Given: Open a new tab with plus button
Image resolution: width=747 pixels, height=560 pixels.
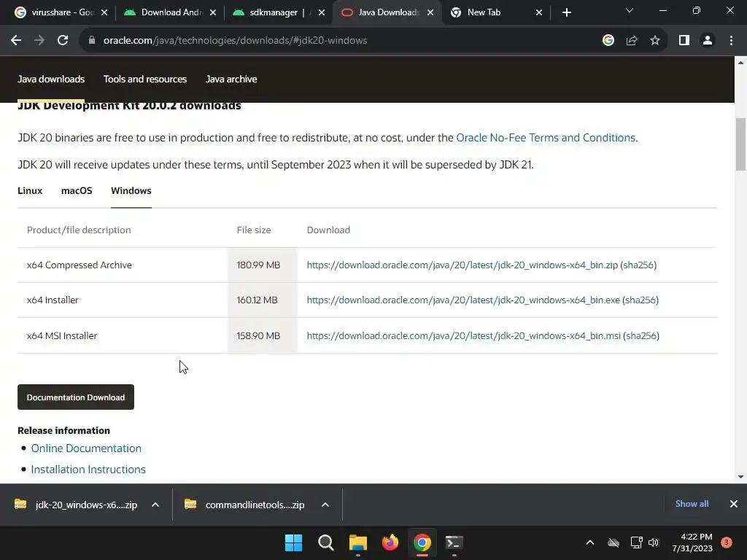Looking at the screenshot, I should click(566, 12).
